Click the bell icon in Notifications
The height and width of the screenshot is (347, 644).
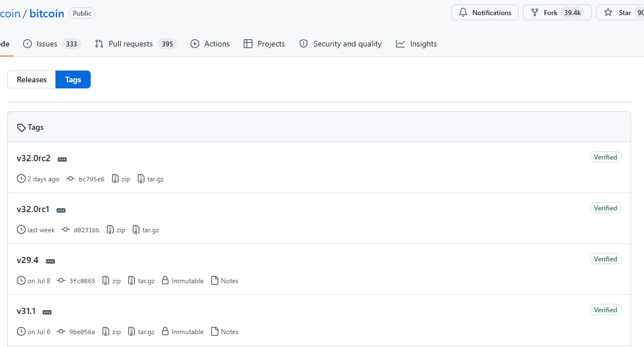pyautogui.click(x=463, y=12)
